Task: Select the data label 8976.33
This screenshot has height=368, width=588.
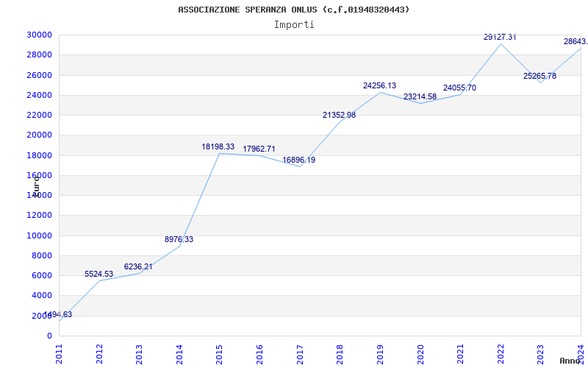Action: point(179,239)
